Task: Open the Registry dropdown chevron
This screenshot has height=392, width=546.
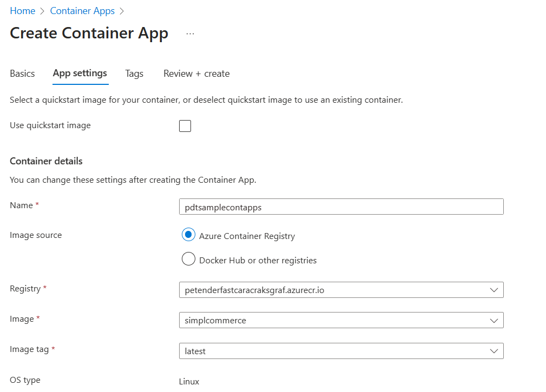Action: click(x=494, y=290)
